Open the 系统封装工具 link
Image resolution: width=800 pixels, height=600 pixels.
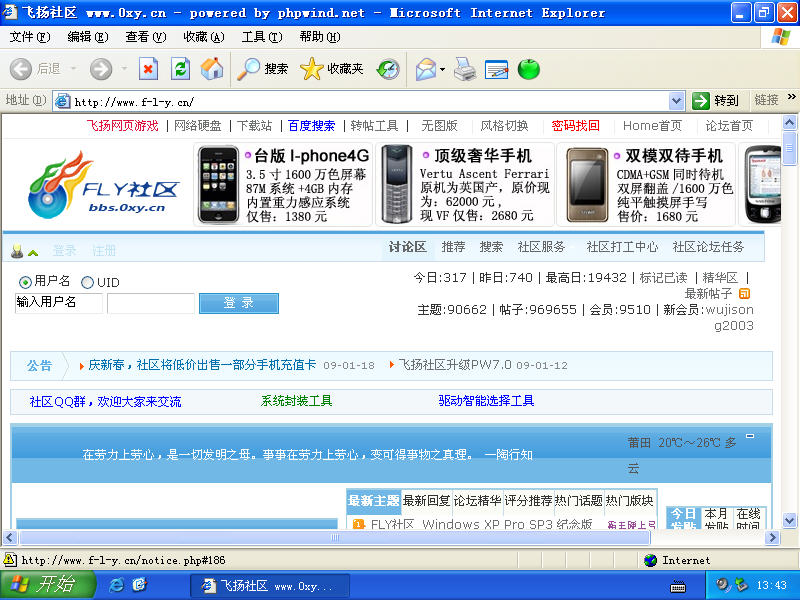coord(296,401)
